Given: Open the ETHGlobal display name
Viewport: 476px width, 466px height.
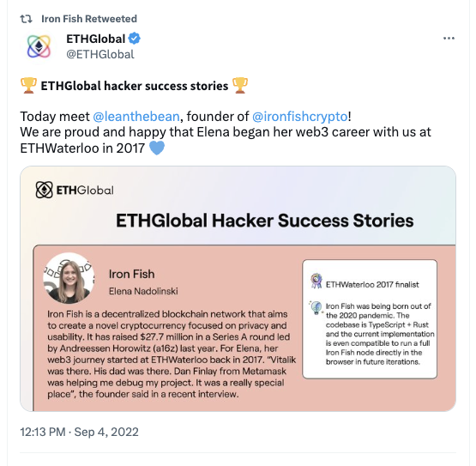Looking at the screenshot, I should [95, 39].
